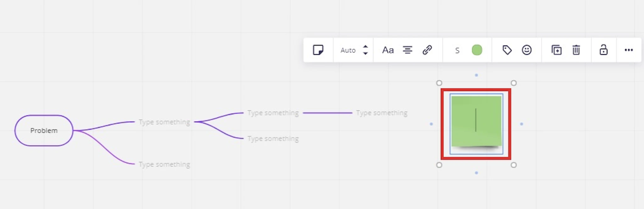Increase font size with the up arrow
The image size is (644, 209).
(365, 47)
